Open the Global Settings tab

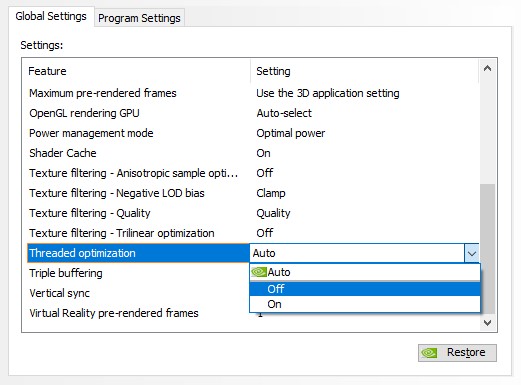(51, 16)
